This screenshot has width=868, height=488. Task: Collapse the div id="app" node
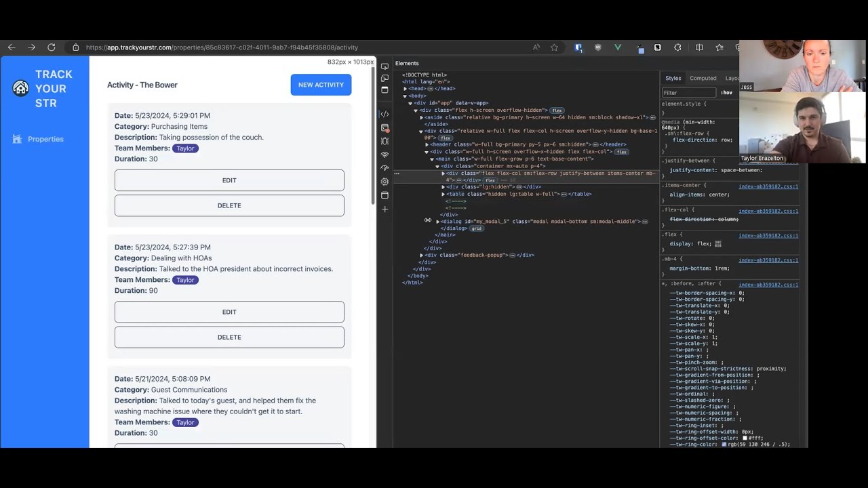pos(410,103)
